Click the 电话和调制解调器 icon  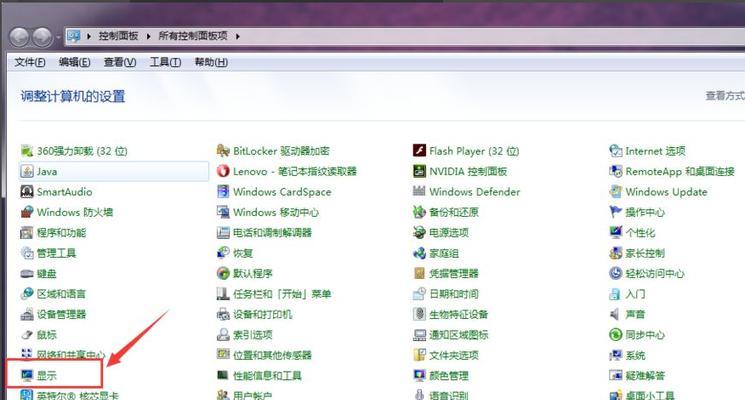coord(223,233)
